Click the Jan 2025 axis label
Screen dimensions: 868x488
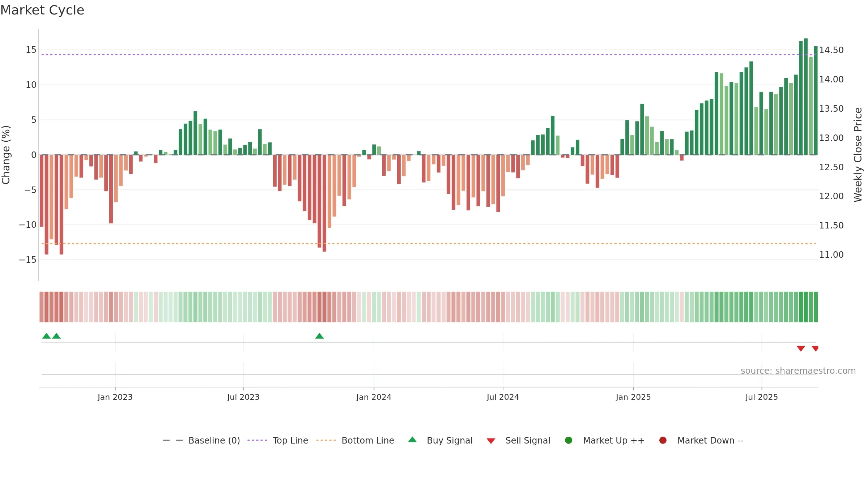pos(633,397)
